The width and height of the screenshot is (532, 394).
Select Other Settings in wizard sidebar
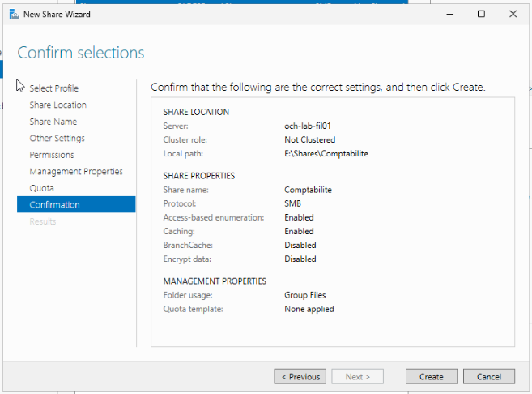point(57,139)
